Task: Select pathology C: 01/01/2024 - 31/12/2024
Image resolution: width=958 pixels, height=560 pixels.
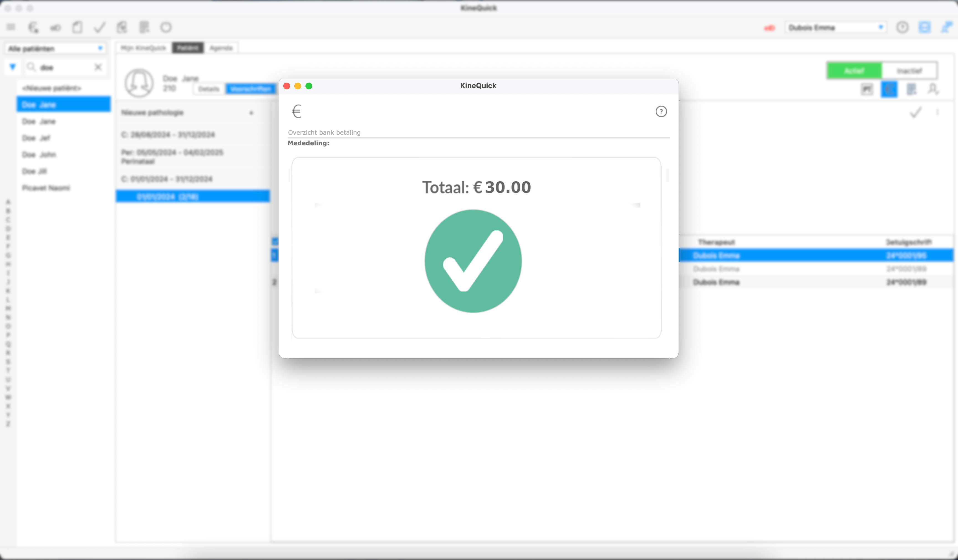Action: click(193, 179)
